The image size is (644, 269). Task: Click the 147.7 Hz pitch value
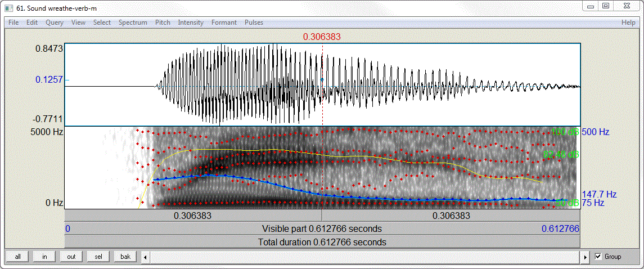pyautogui.click(x=599, y=194)
